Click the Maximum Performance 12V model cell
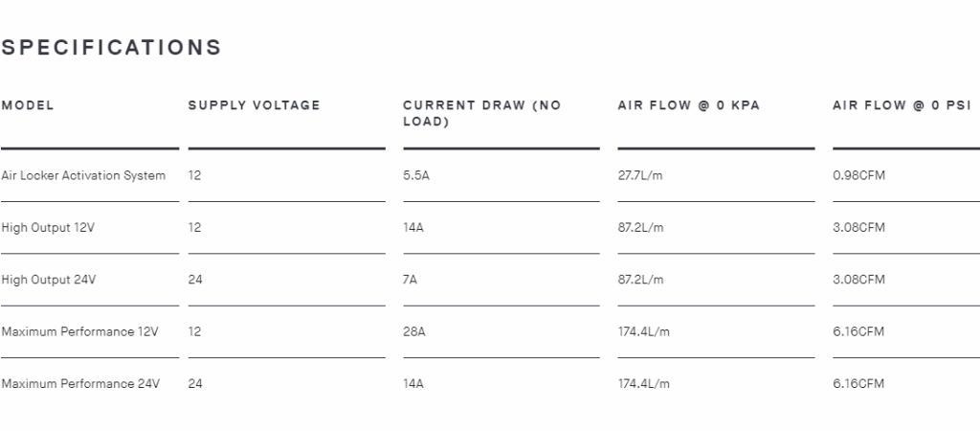This screenshot has height=431, width=980. pos(79,331)
